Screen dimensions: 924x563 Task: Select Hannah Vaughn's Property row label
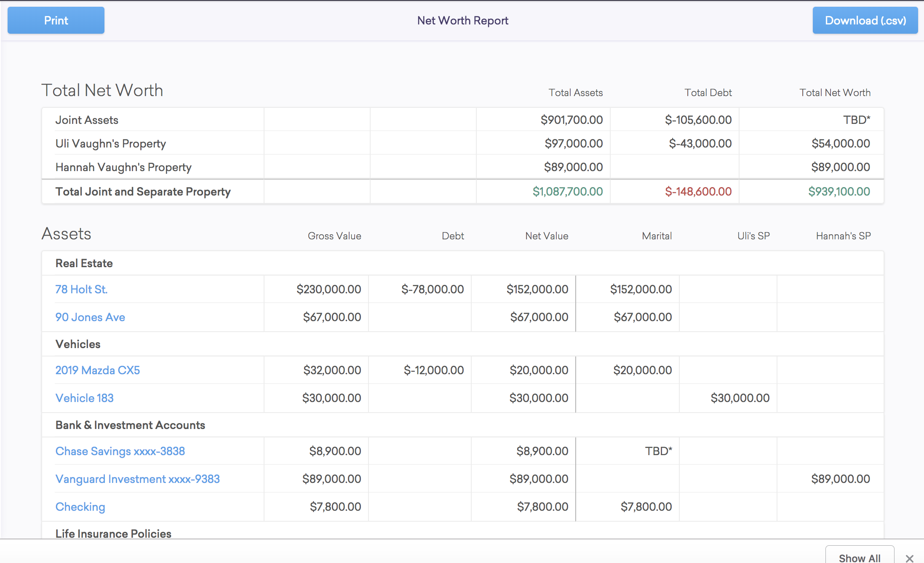(x=123, y=167)
